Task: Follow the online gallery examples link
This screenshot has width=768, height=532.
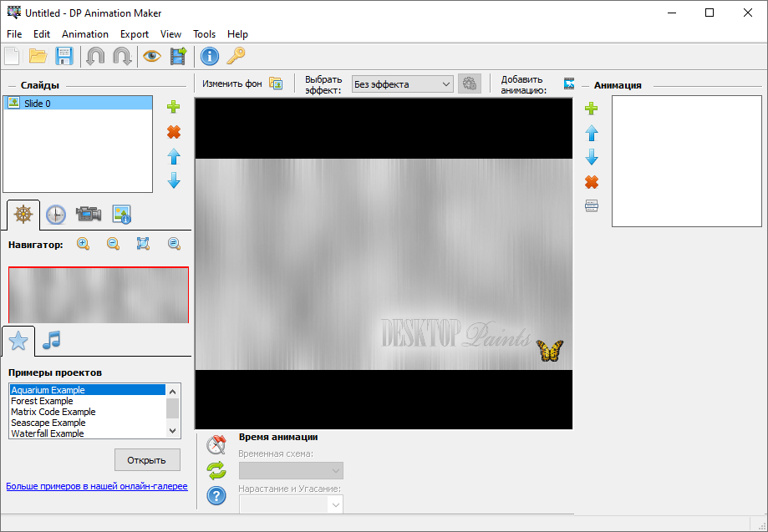Action: (x=96, y=485)
